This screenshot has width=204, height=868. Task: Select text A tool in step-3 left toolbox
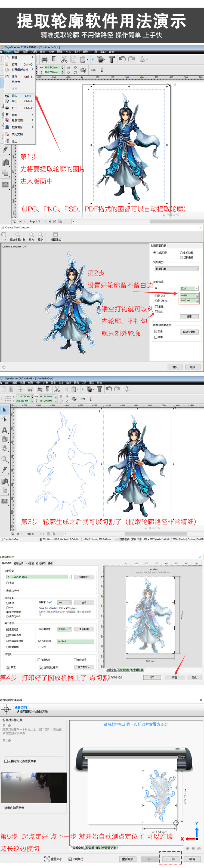[x=5, y=430]
